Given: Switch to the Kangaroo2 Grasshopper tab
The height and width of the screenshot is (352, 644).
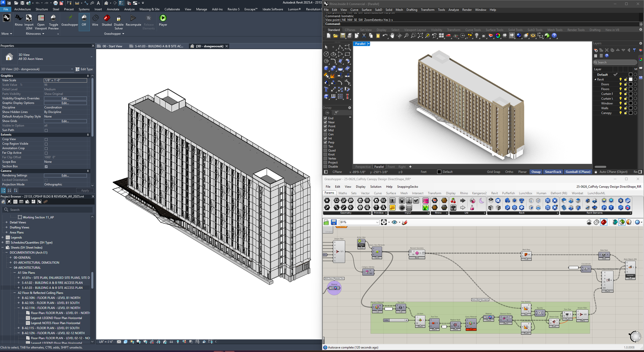Looking at the screenshot, I should [479, 193].
